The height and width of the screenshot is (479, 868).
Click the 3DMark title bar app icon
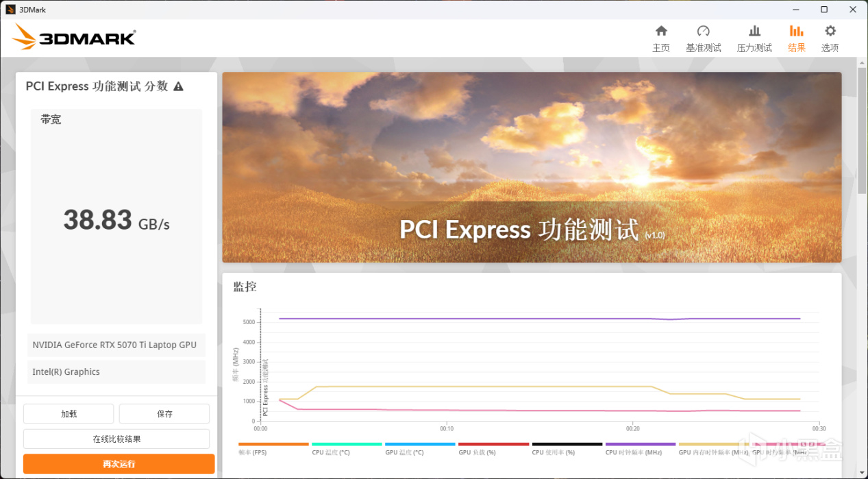tap(10, 10)
